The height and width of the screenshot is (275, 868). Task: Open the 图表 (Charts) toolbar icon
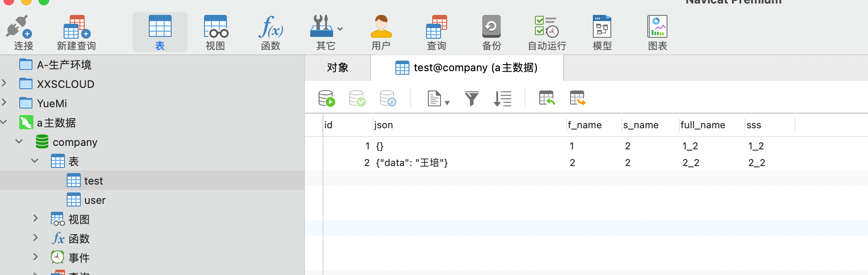click(657, 27)
